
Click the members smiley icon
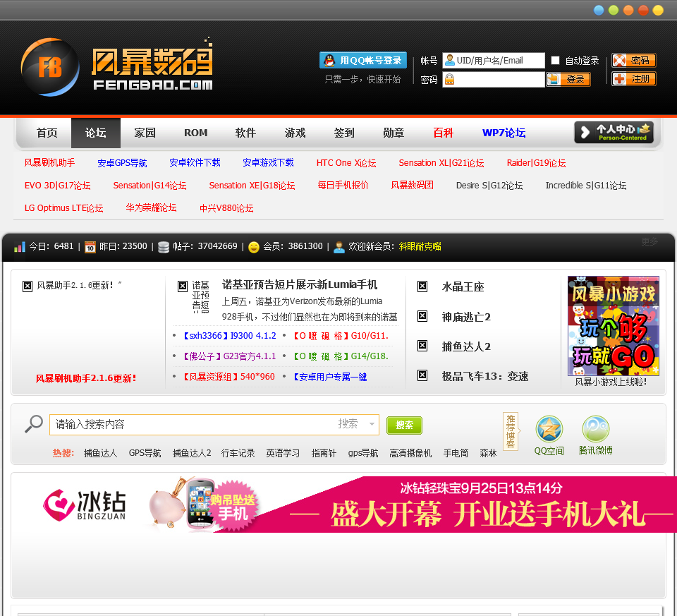coord(254,247)
